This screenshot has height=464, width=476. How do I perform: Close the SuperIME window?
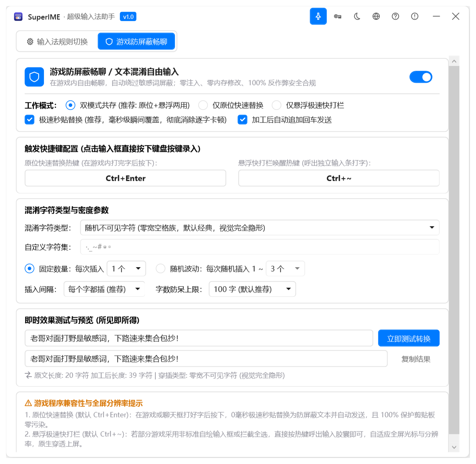click(456, 16)
